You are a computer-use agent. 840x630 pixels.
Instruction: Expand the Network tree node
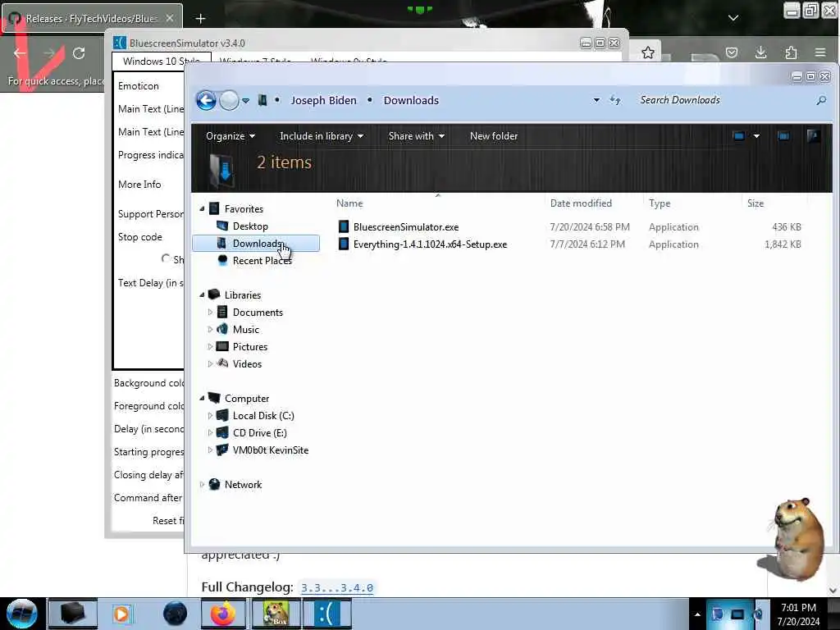(202, 484)
